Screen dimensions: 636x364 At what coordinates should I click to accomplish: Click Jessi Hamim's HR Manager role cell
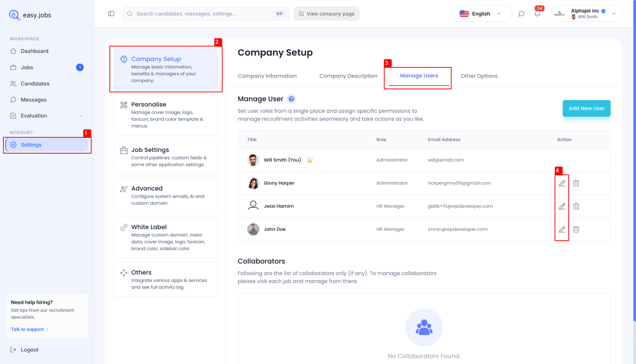tap(390, 206)
